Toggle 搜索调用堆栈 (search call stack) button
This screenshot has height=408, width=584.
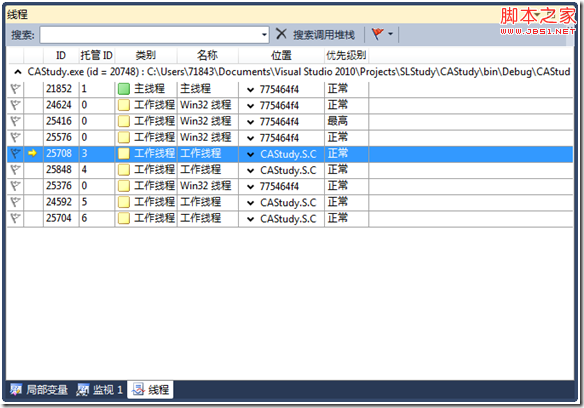(324, 35)
